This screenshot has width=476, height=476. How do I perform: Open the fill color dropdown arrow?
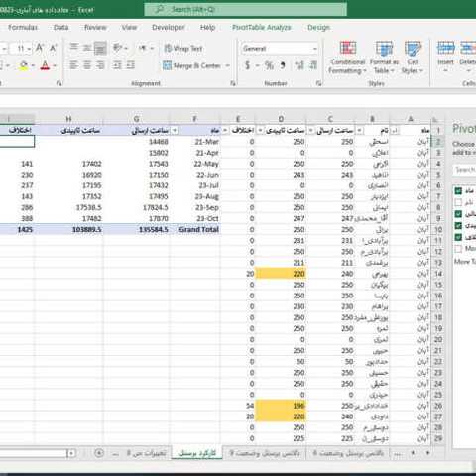(33, 65)
